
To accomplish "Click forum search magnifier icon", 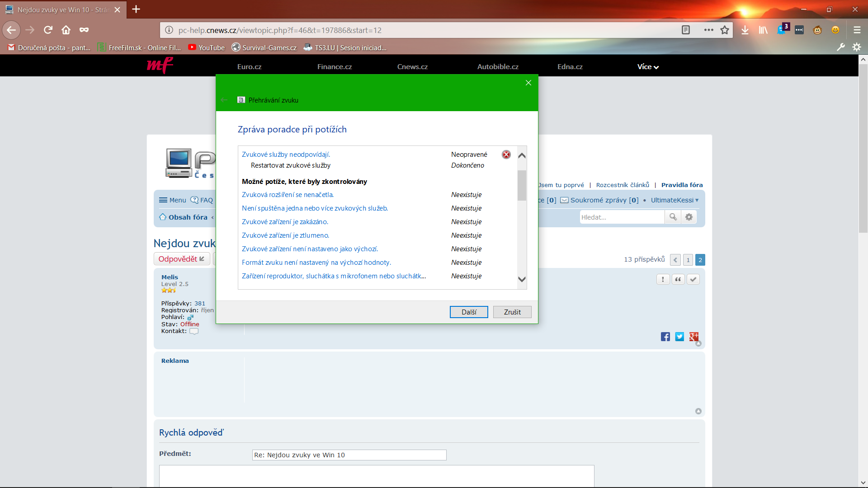I will point(673,217).
